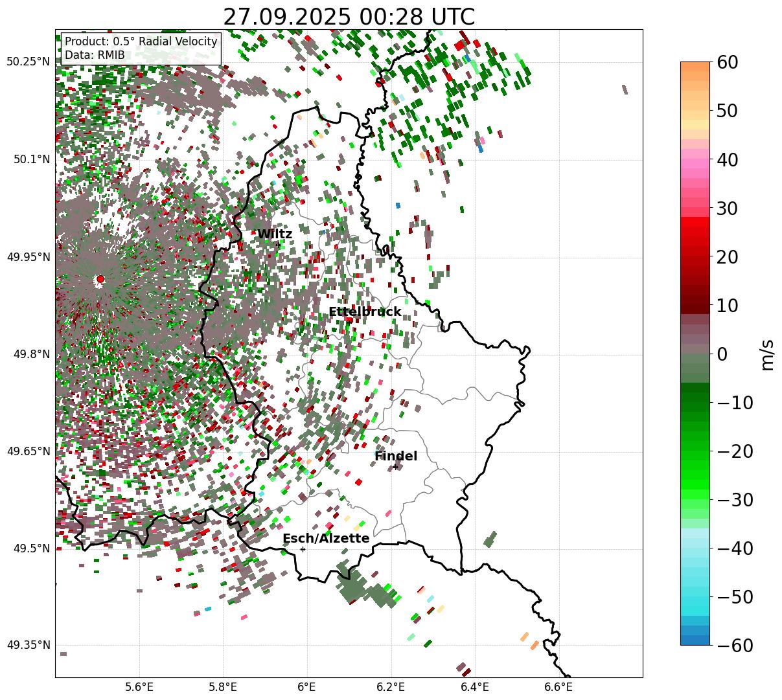Click the 49.35°N latitude tick label
782x700 pixels.
[28, 645]
